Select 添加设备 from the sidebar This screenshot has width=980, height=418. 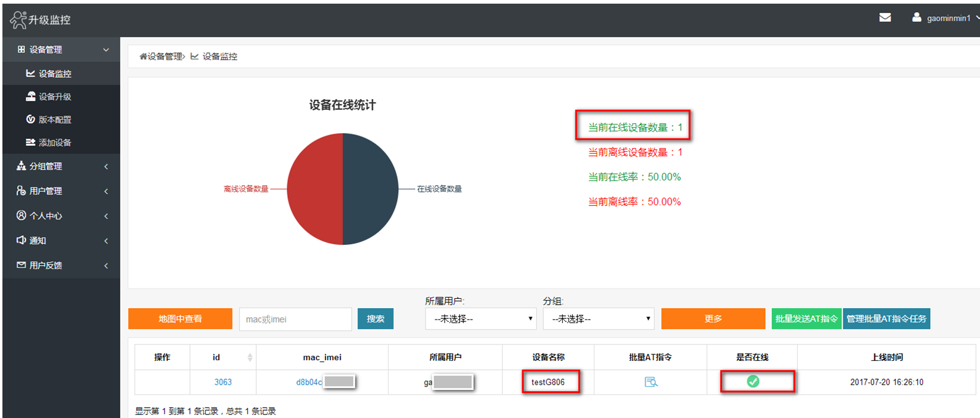(x=55, y=143)
